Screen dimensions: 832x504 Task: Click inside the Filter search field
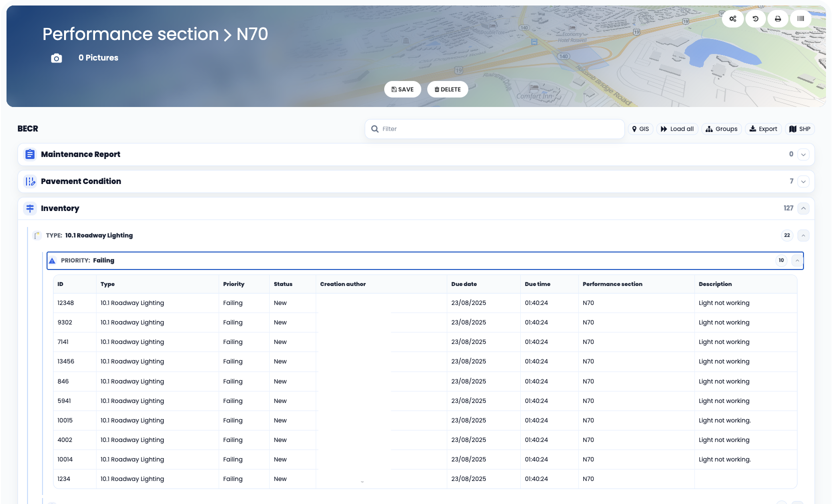point(494,128)
